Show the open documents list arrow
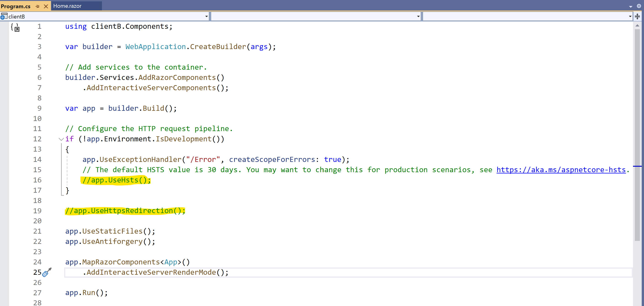The image size is (644, 306). 631,6
